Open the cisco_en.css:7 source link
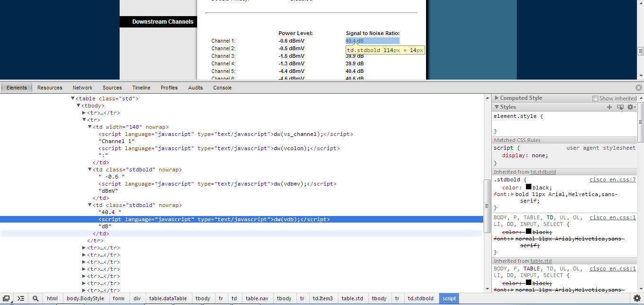 (612, 180)
